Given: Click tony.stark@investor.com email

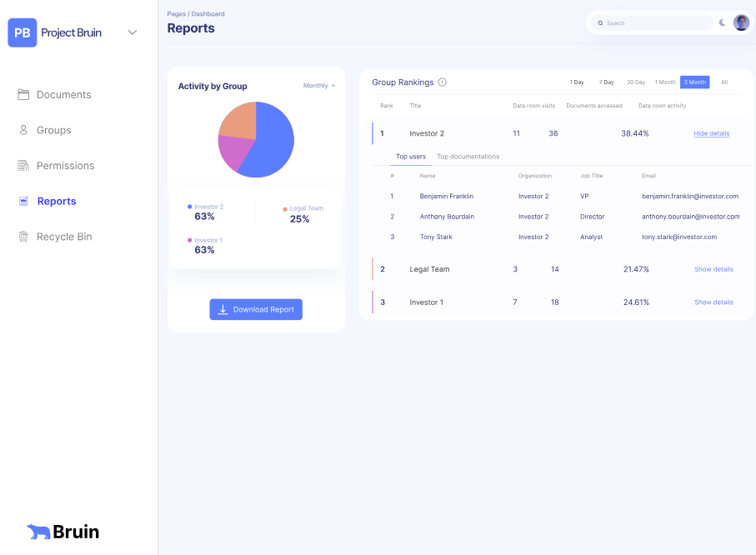Looking at the screenshot, I should tap(678, 237).
